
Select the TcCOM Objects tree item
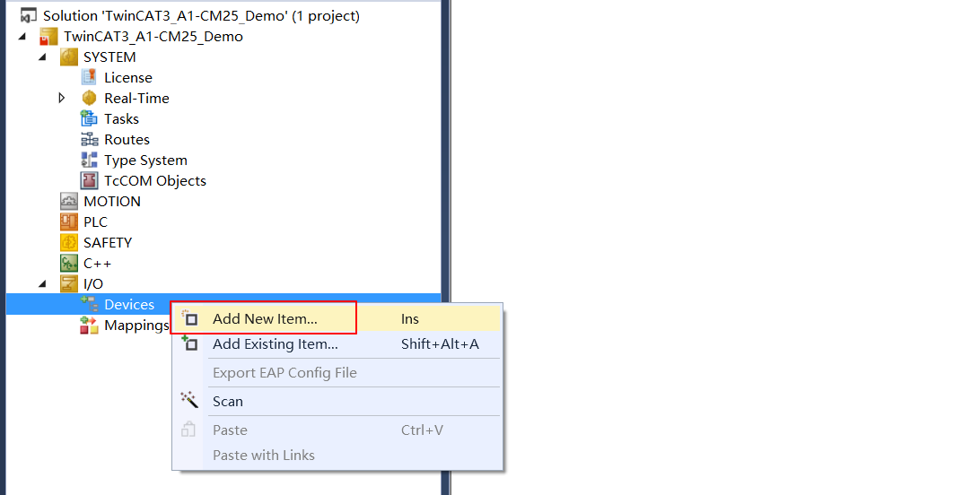(155, 181)
